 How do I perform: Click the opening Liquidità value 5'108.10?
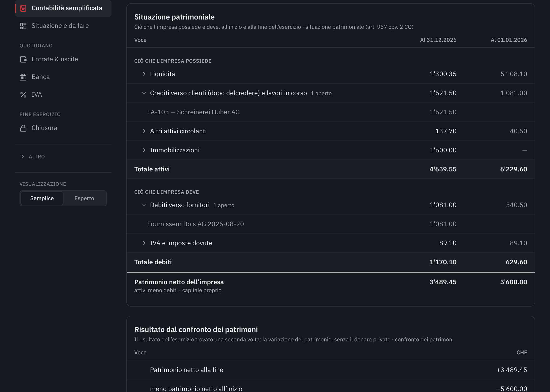(514, 74)
